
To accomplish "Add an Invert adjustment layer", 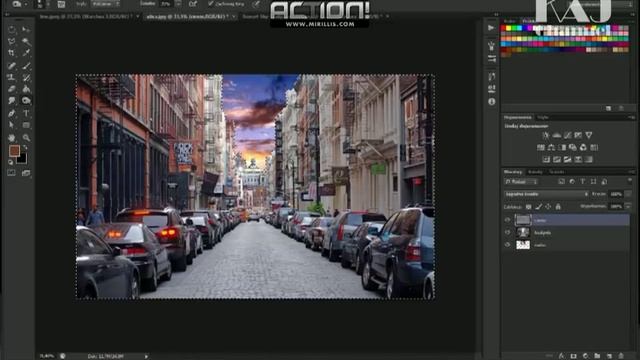I will (x=546, y=160).
